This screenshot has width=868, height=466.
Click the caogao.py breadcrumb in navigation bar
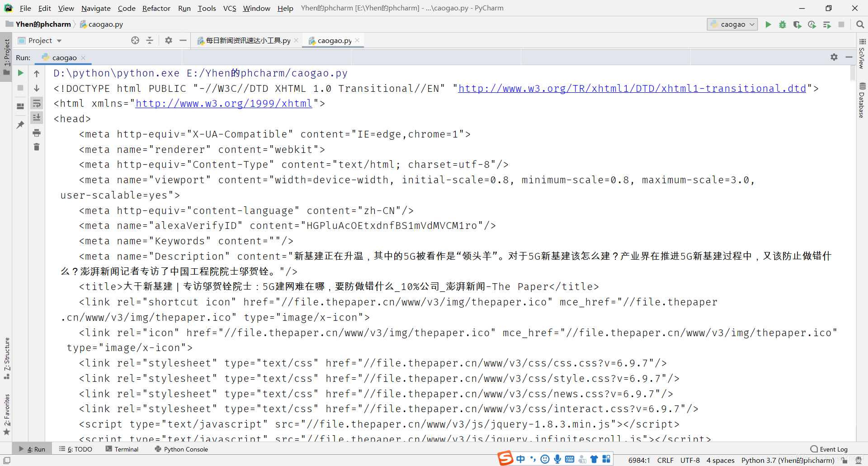[x=102, y=24]
